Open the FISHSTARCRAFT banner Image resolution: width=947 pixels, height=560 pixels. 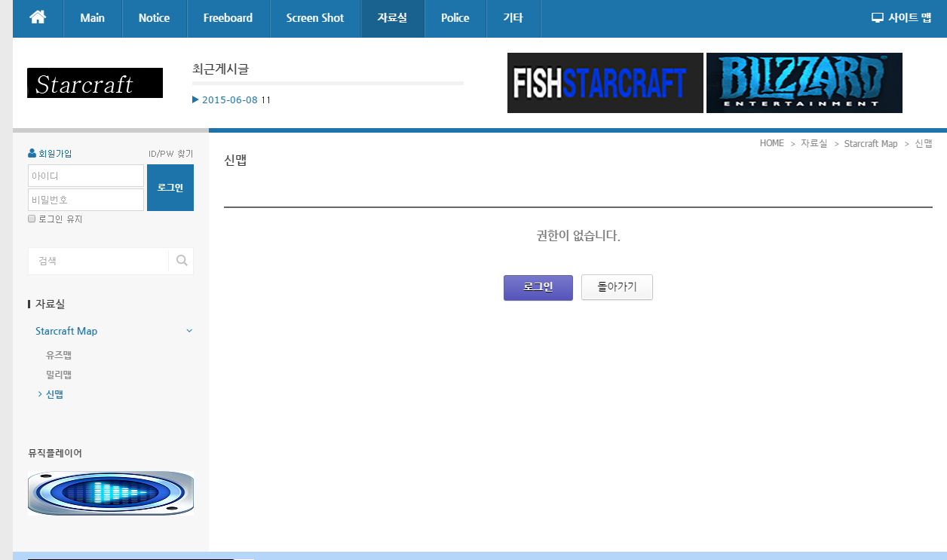[605, 83]
